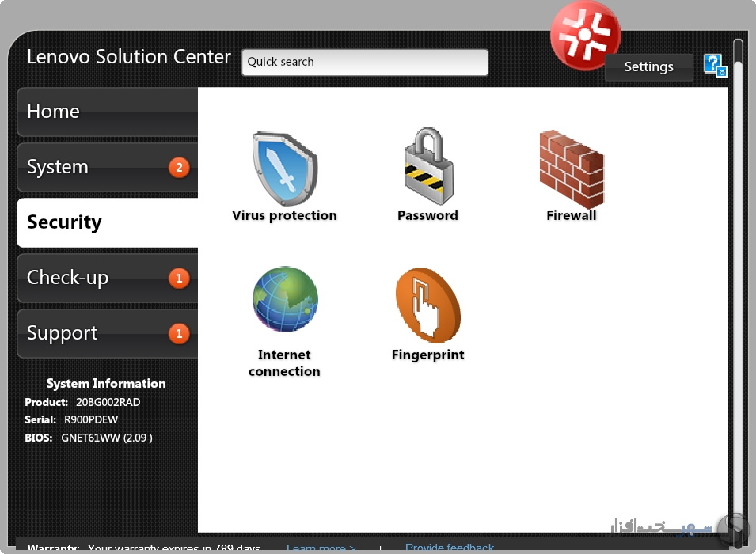Screen dimensions: 756x554
Task: Open the Check-up tab
Action: pos(107,279)
